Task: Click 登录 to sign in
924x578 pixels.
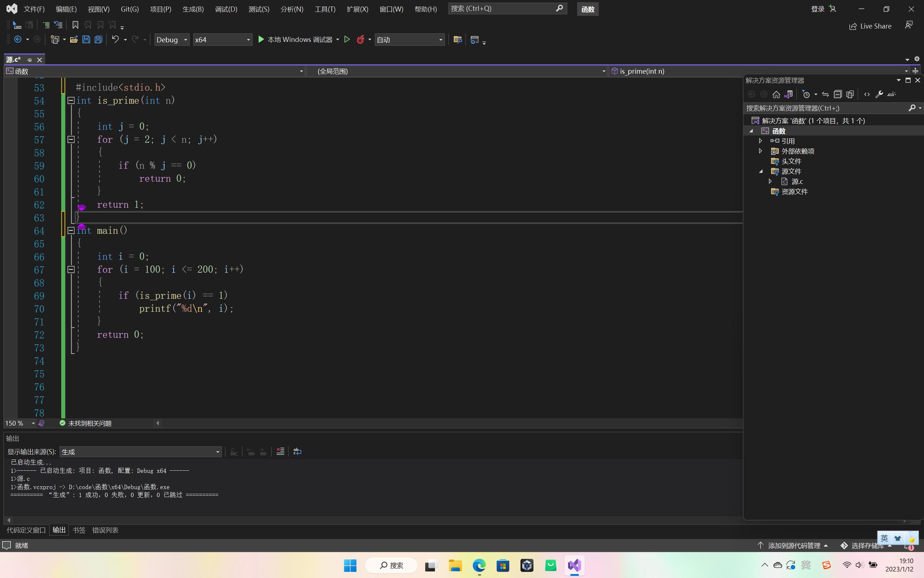Action: click(818, 9)
